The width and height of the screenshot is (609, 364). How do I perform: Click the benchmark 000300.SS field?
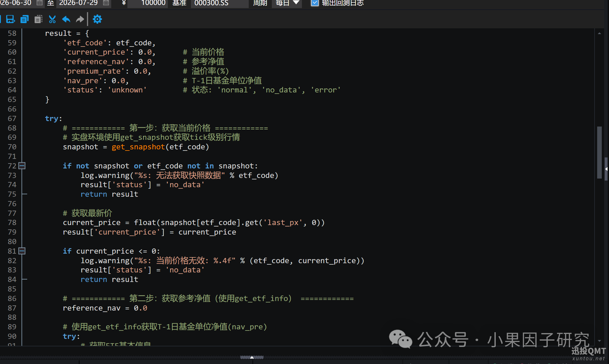[x=220, y=3]
